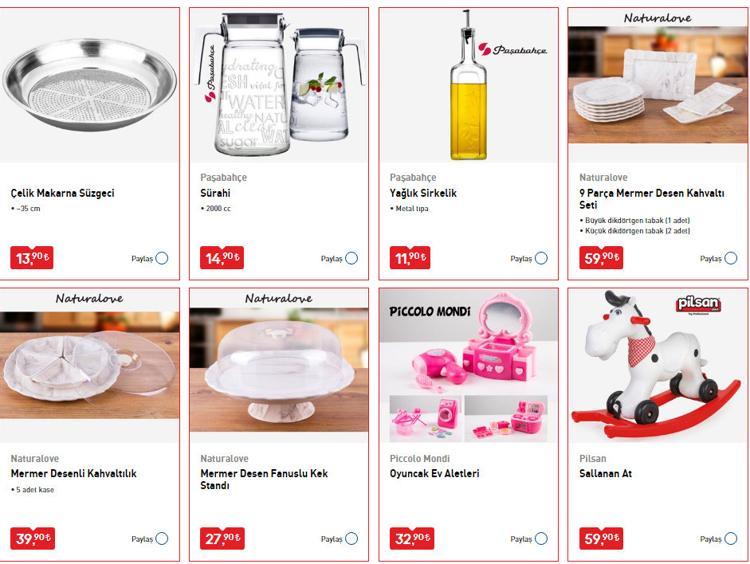Click the 9 Parça Mermer Desen Kahvaltı Seti title
The width and height of the screenshot is (750, 564).
click(x=651, y=199)
